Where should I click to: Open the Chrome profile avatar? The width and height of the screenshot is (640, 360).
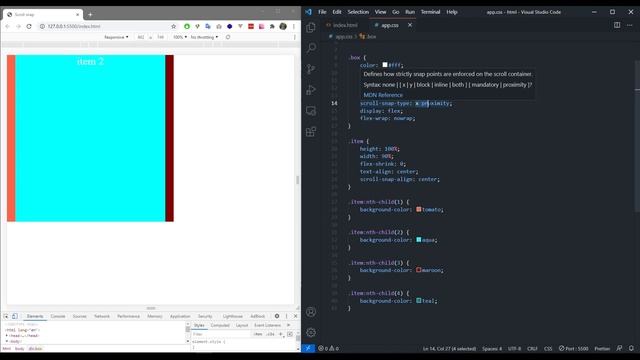click(x=283, y=26)
